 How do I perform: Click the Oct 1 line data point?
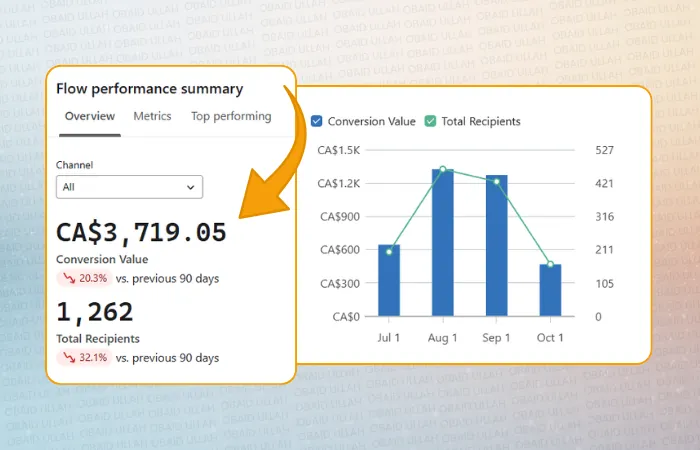tap(550, 264)
